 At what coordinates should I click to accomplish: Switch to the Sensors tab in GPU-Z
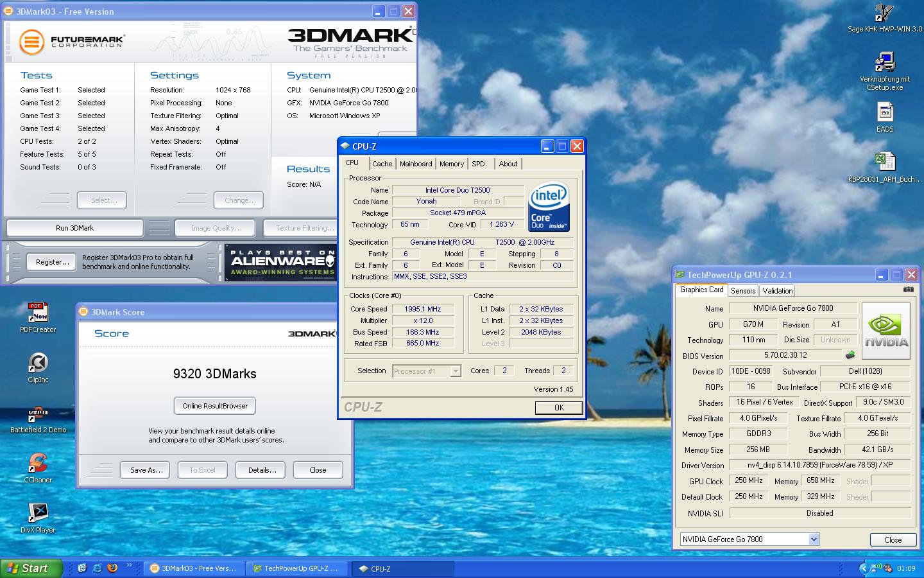(743, 291)
